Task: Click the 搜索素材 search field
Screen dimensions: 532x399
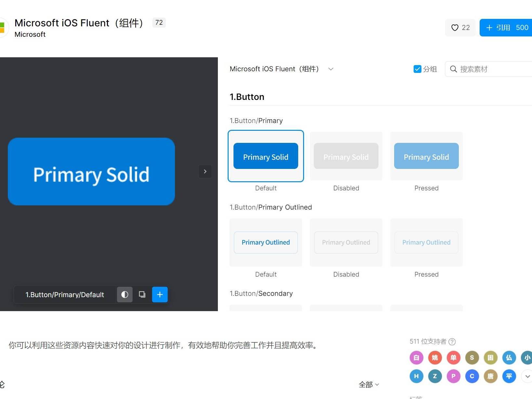Action: pos(488,69)
